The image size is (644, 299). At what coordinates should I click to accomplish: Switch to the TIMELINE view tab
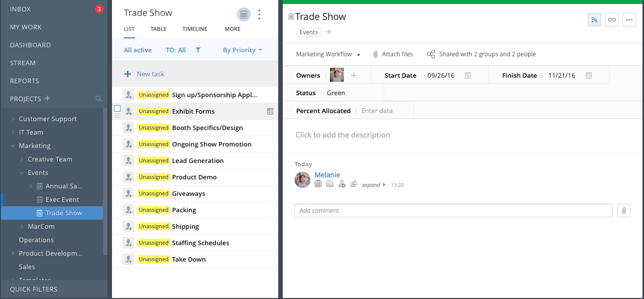pos(195,29)
